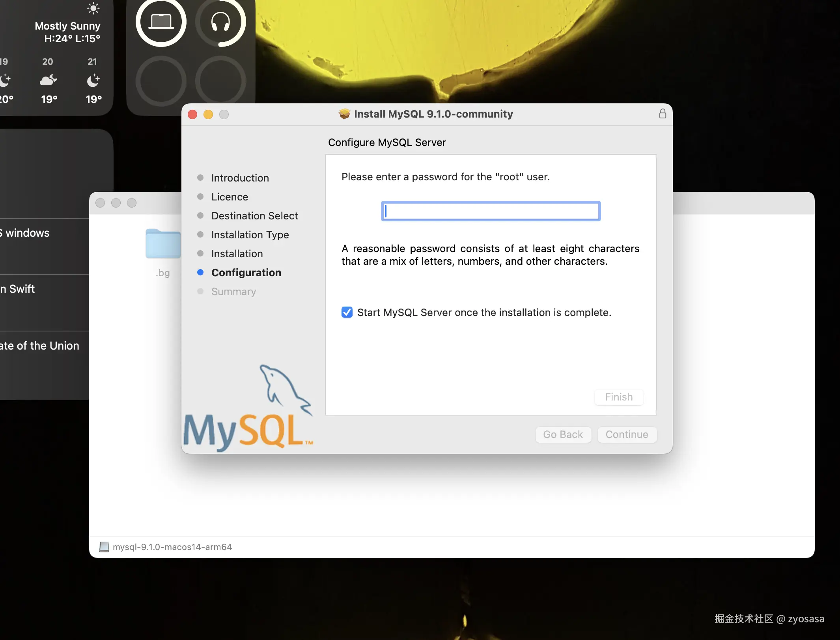Click the laptop battery widget ring
Screen dimensions: 840x640
click(161, 22)
